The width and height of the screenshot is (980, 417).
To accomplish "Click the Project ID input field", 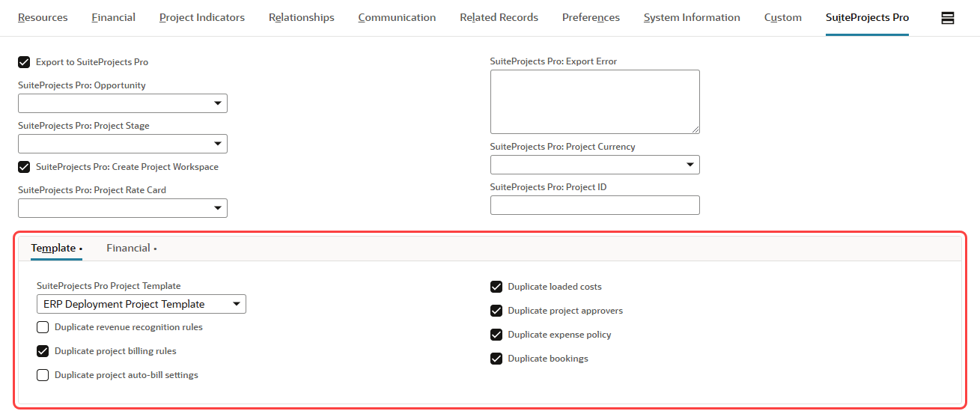I will point(595,205).
